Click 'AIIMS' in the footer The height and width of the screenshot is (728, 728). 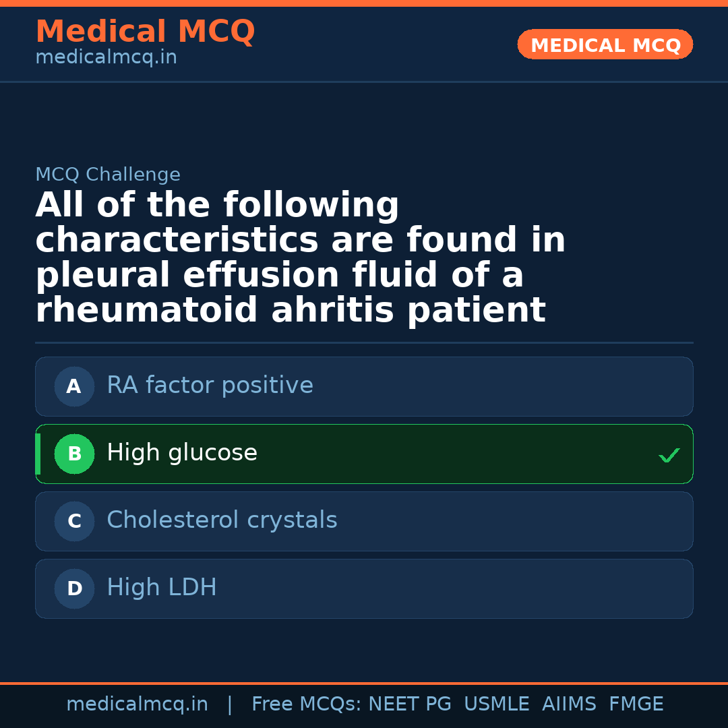569,704
